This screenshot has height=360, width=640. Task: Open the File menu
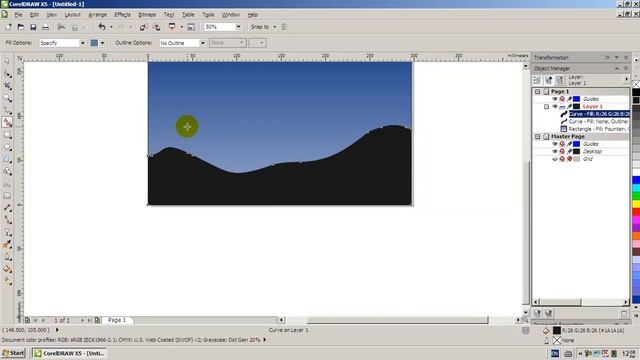click(x=18, y=15)
